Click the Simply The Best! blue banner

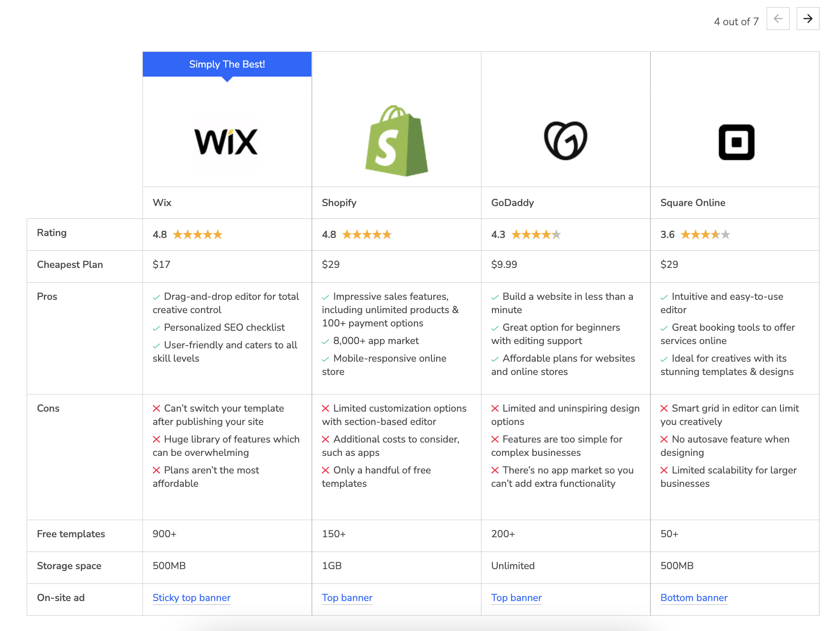[227, 64]
